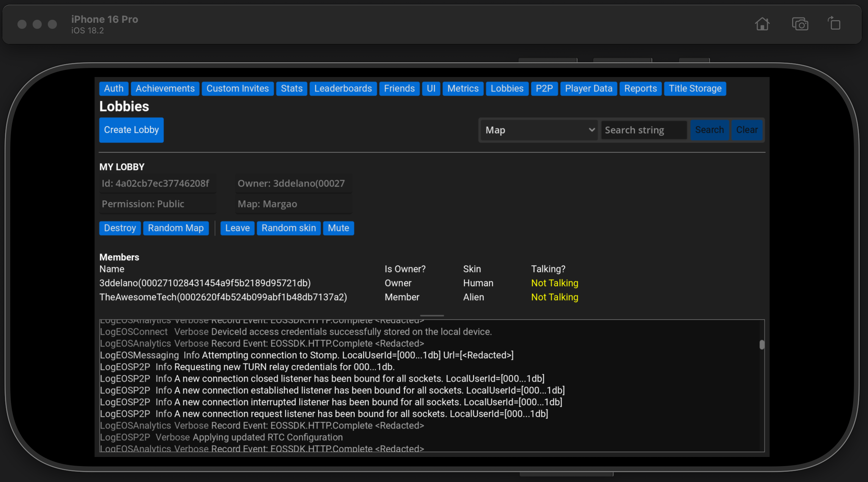Viewport: 868px width, 482px height.
Task: Clear the lobby search
Action: click(x=747, y=130)
